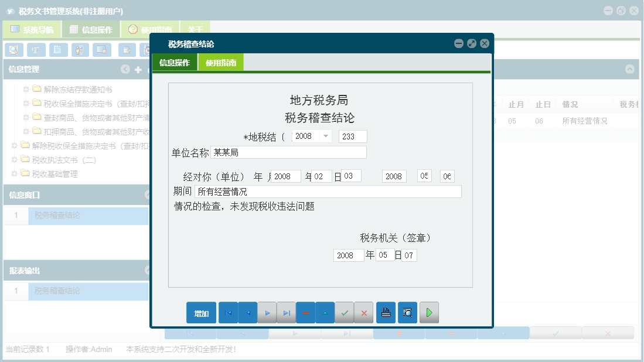The image size is (644, 362).
Task: Open the user management icon in top toolbar
Action: 79,50
